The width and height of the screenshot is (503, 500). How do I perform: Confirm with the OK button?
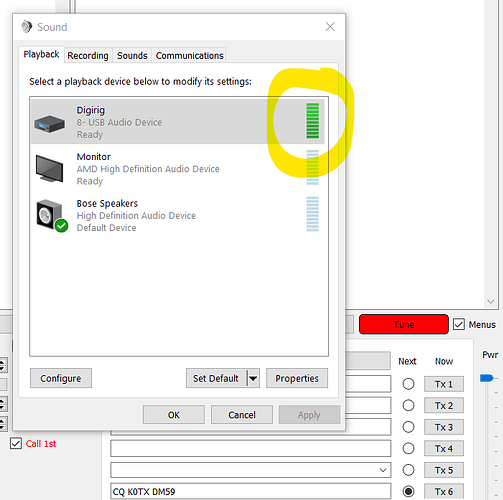tap(174, 415)
